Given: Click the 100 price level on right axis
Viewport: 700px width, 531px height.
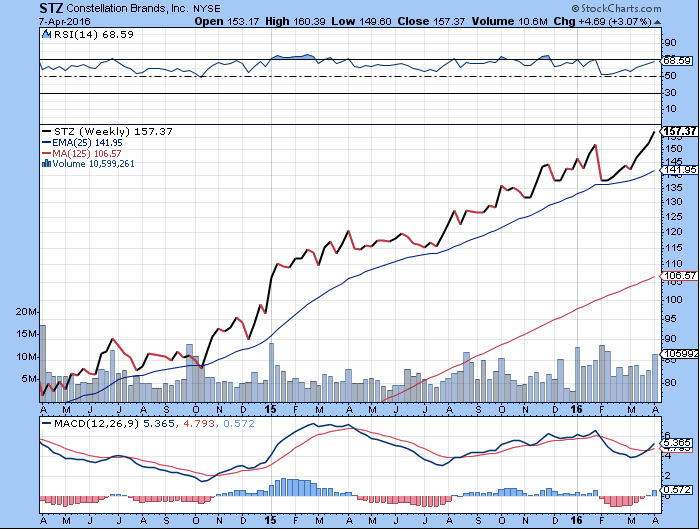Looking at the screenshot, I should (x=674, y=299).
